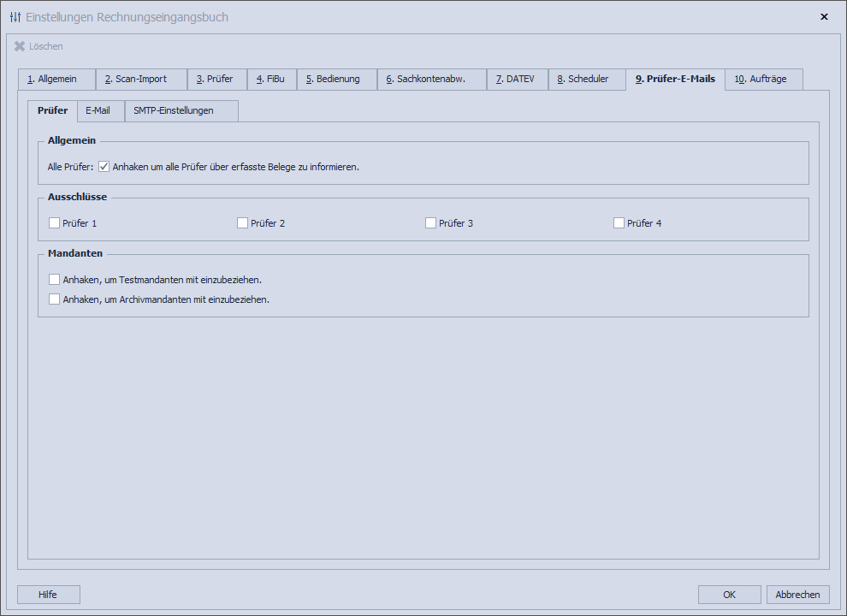Enable including Testmandanten
Screen dimensions: 847x616
click(55, 279)
